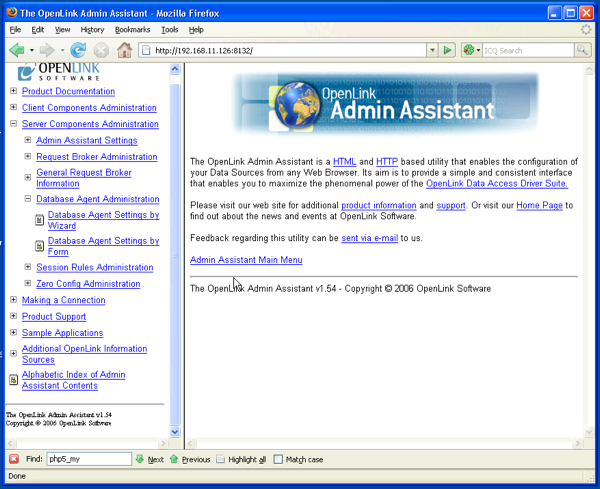Screen dimensions: 600x489
Task: Click the grey Forward arrow button
Action: coord(47,50)
